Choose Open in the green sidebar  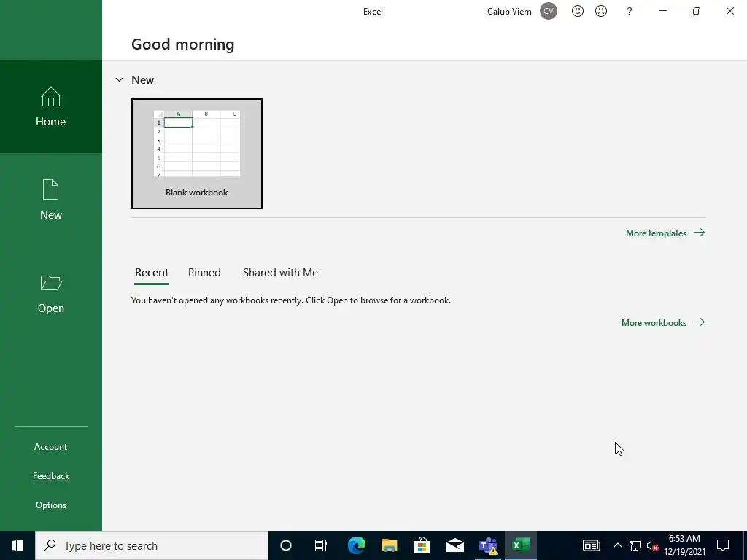[51, 293]
